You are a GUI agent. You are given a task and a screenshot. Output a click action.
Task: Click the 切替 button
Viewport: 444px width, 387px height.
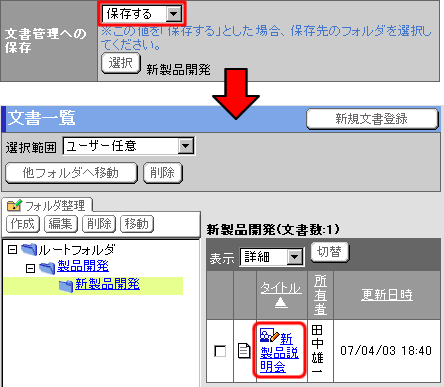[x=330, y=252]
